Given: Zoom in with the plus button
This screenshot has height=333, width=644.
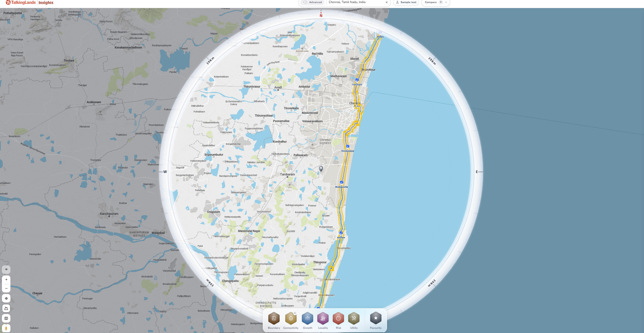Looking at the screenshot, I should (x=6, y=279).
